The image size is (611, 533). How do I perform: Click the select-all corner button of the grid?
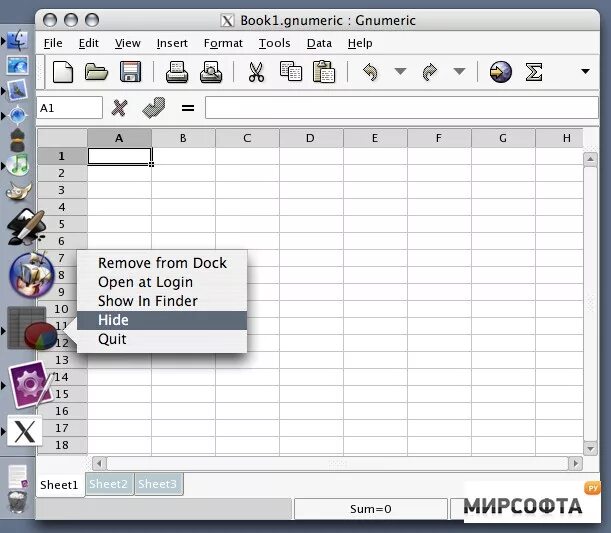(62, 138)
